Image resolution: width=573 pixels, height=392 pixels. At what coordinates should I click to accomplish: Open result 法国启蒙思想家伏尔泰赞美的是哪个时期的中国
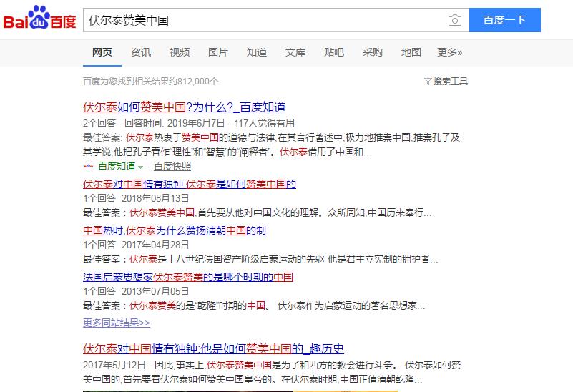[188, 277]
